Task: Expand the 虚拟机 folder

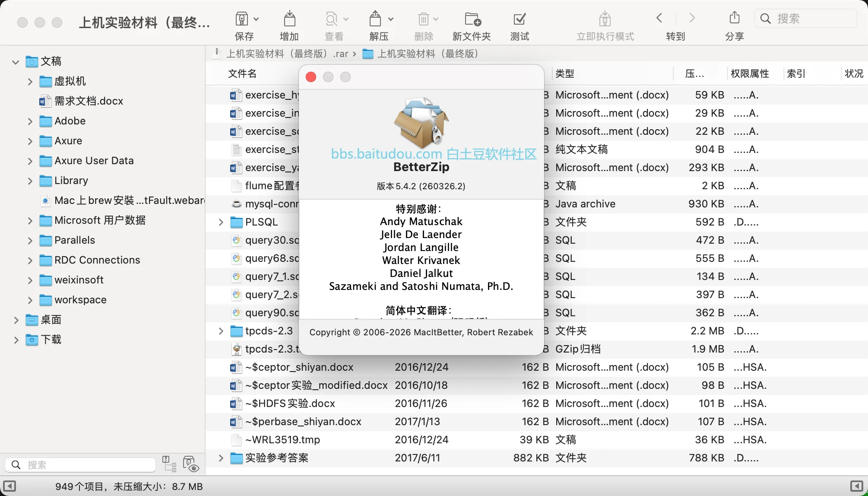Action: [30, 82]
